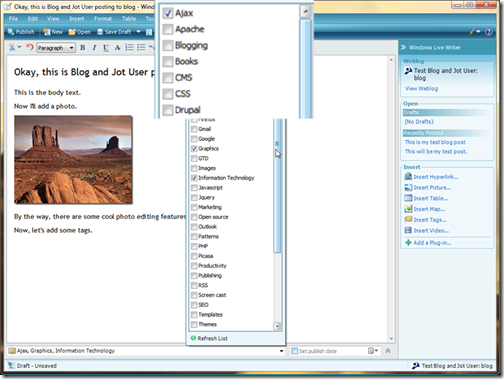Expand the post properties with the double chevron
The width and height of the screenshot is (504, 379).
[x=388, y=351]
